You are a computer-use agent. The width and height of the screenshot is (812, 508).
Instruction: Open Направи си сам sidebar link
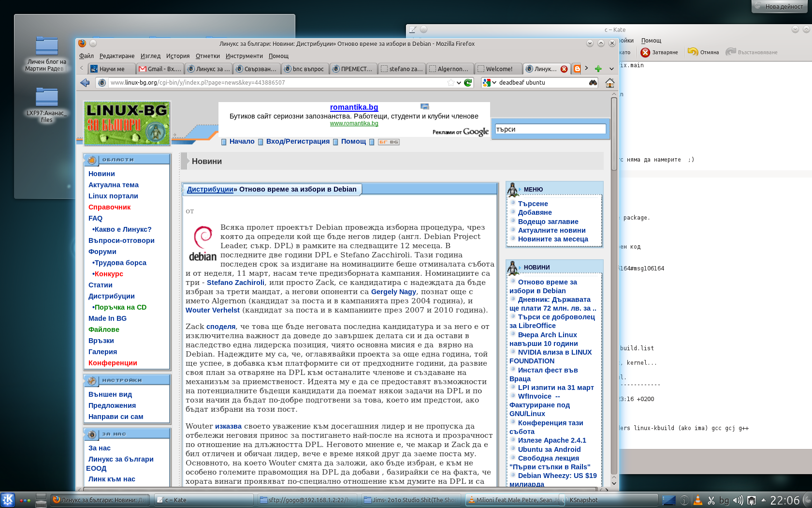click(x=116, y=417)
